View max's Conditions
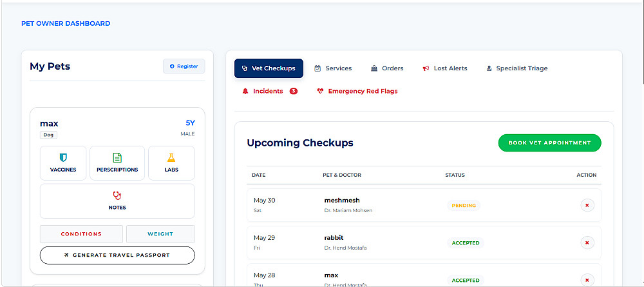 pos(81,234)
